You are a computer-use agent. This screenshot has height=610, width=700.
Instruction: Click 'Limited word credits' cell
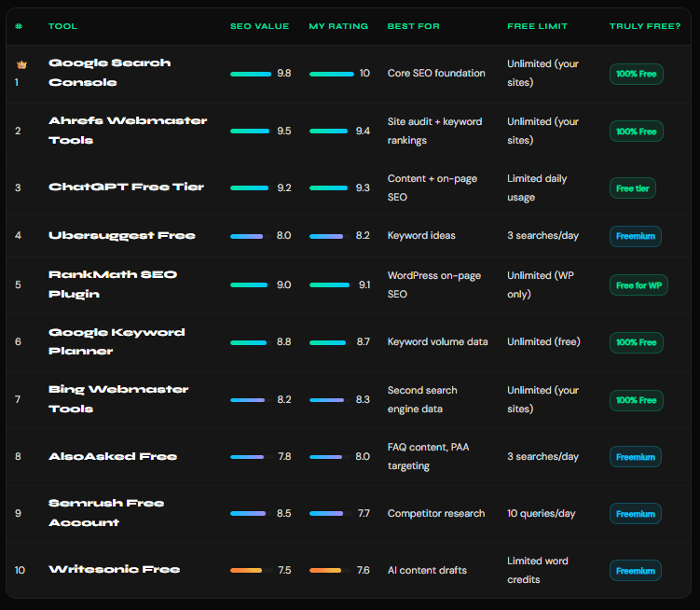538,570
